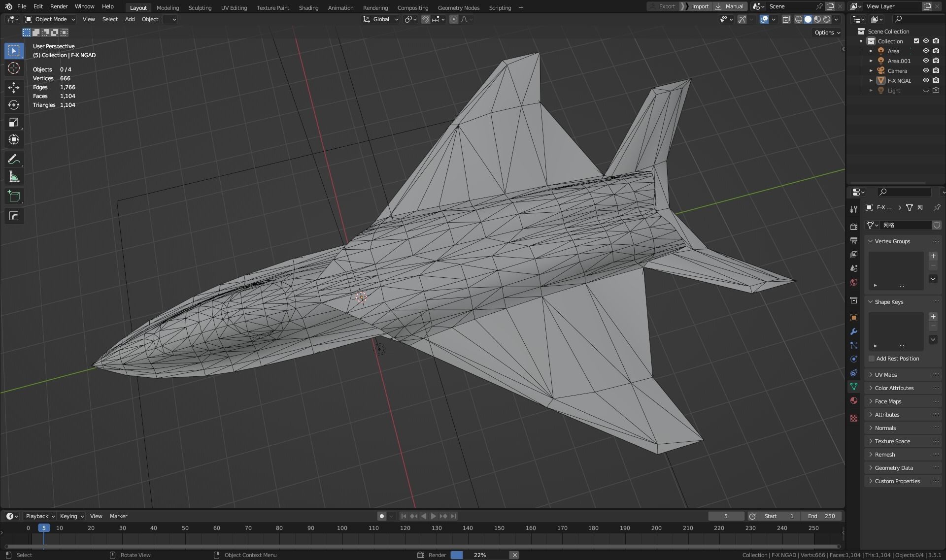Switch to Wireframe viewport shading

pyautogui.click(x=799, y=19)
